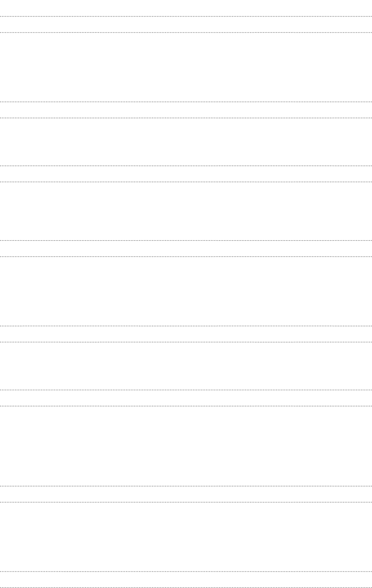Select the lower line of the second pair
This screenshot has width=372, height=588.
[x=186, y=118]
